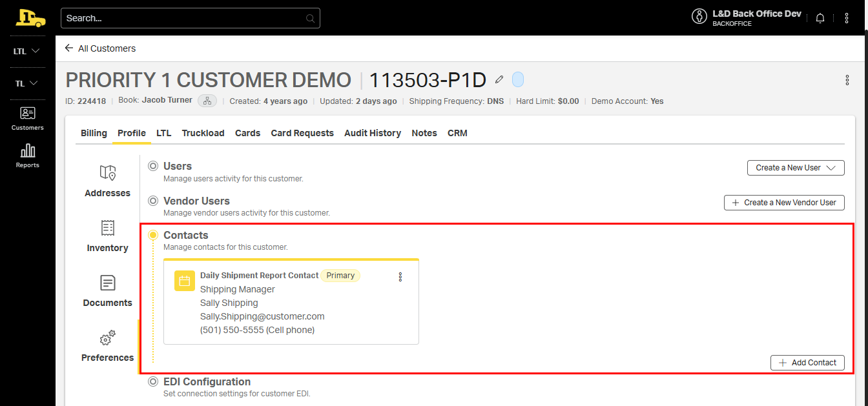Click the Jacob Turner book name

(167, 100)
